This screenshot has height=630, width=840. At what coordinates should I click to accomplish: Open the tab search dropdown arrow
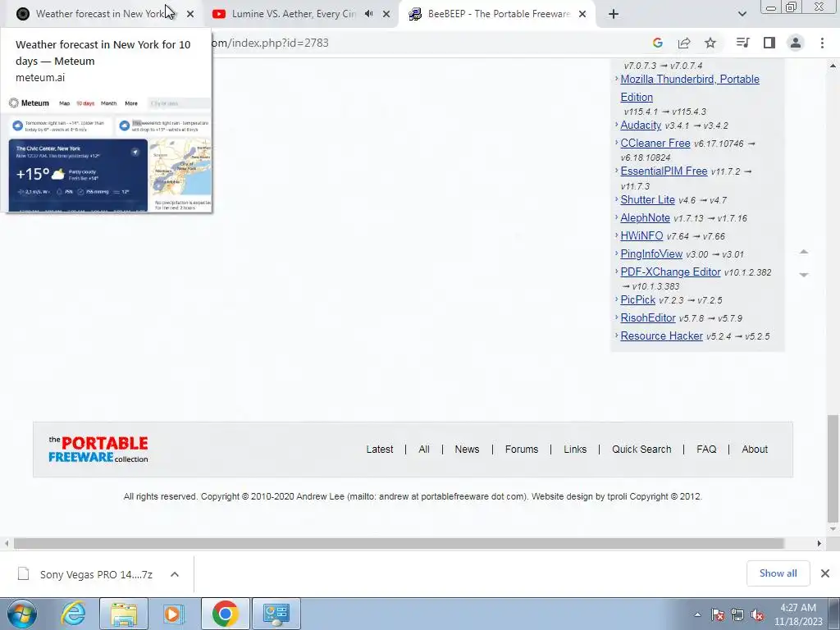pos(742,14)
